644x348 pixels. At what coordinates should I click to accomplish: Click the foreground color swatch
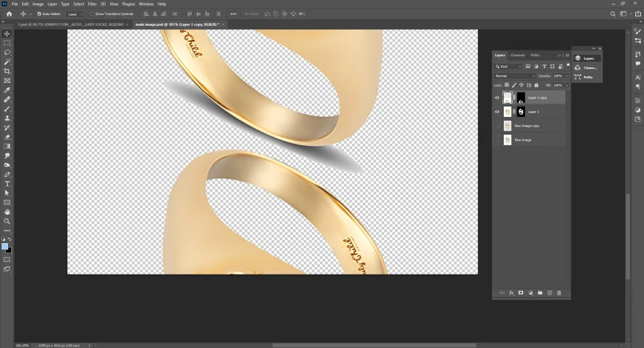click(x=5, y=246)
